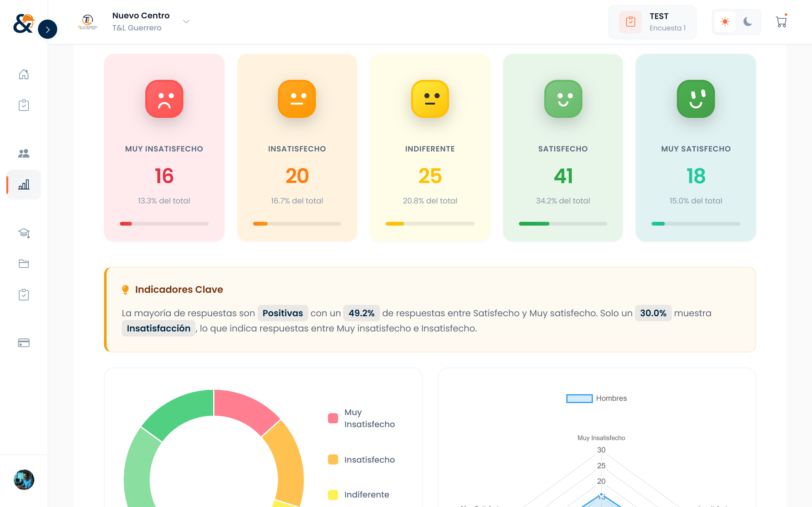Toggle Indiferente legend item in donut chart

[x=359, y=495]
